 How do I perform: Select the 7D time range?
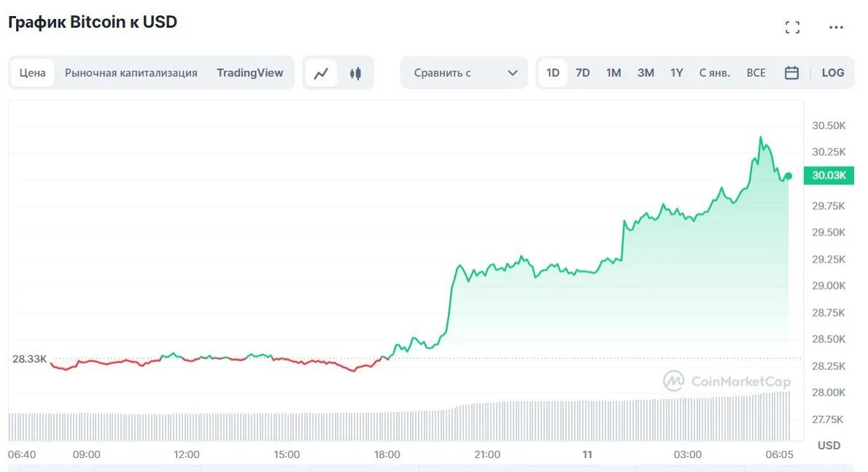(x=583, y=73)
